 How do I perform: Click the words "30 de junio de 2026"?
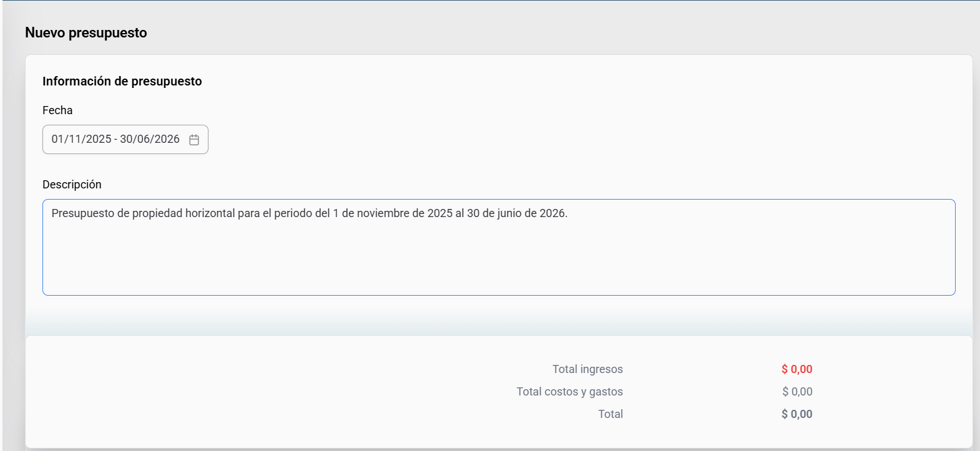(x=516, y=213)
